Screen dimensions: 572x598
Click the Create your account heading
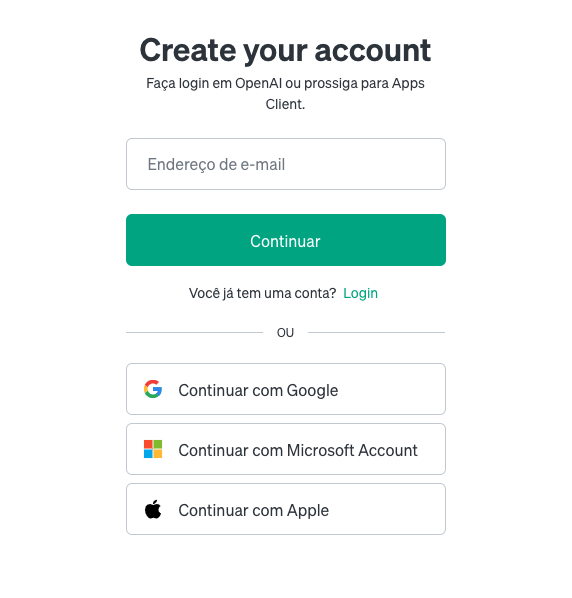coord(286,50)
